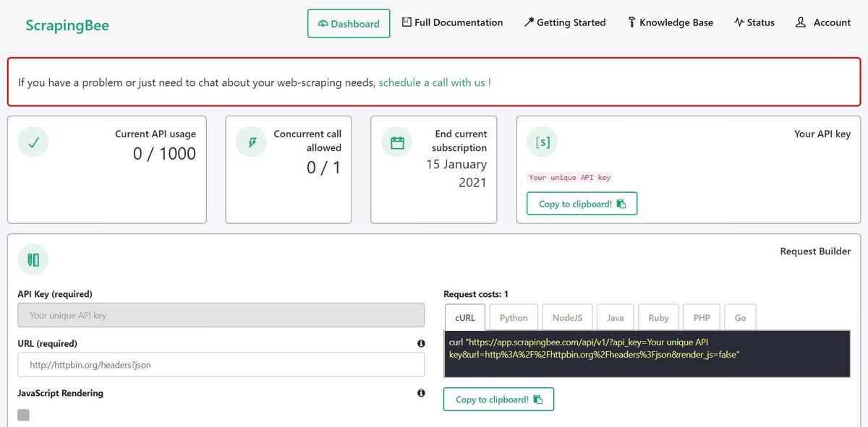Screen dimensions: 868x427
Task: Click the '0 / 1' concurrent value
Action: (x=323, y=168)
